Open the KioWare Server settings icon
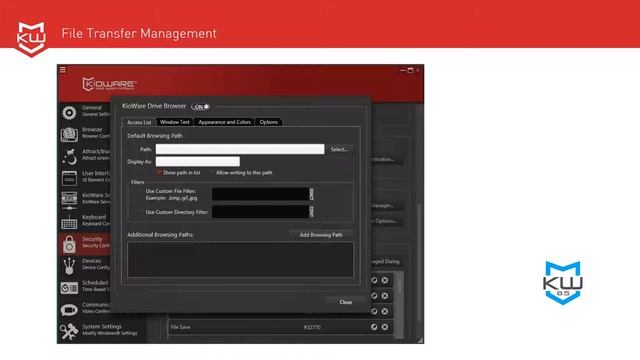This screenshot has width=640, height=360. pyautogui.click(x=69, y=200)
